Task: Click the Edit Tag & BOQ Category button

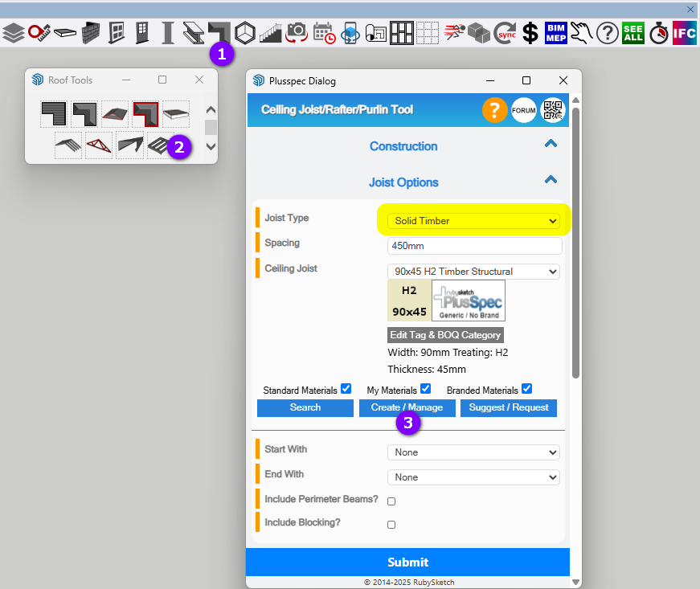Action: coord(445,335)
